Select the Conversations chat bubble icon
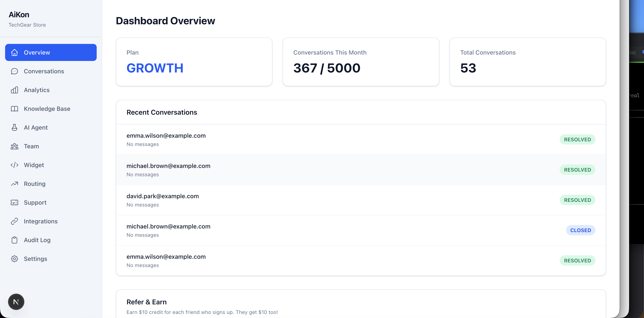The height and width of the screenshot is (318, 644). 14,71
